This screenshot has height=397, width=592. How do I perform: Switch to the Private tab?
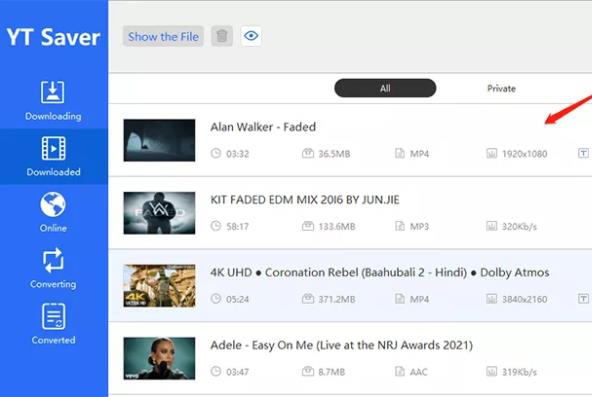(501, 88)
